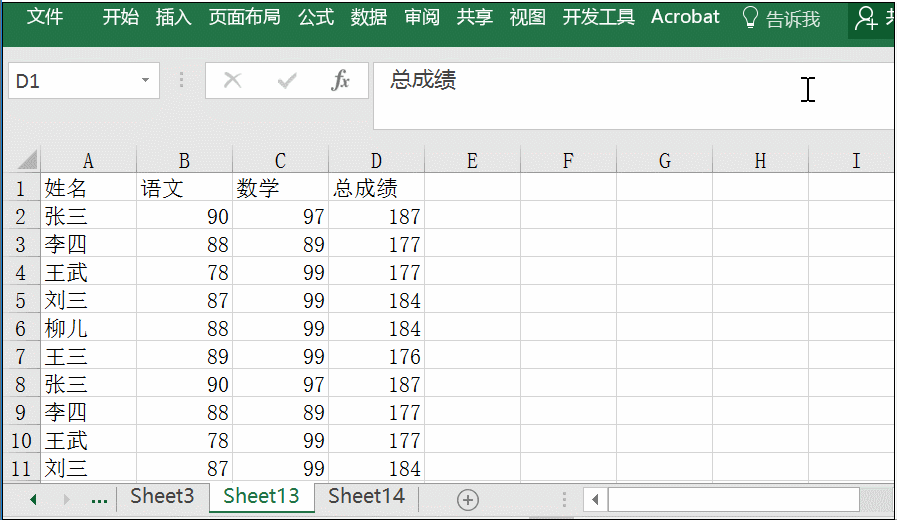
Task: Add a new sheet with plus icon
Action: click(x=468, y=500)
